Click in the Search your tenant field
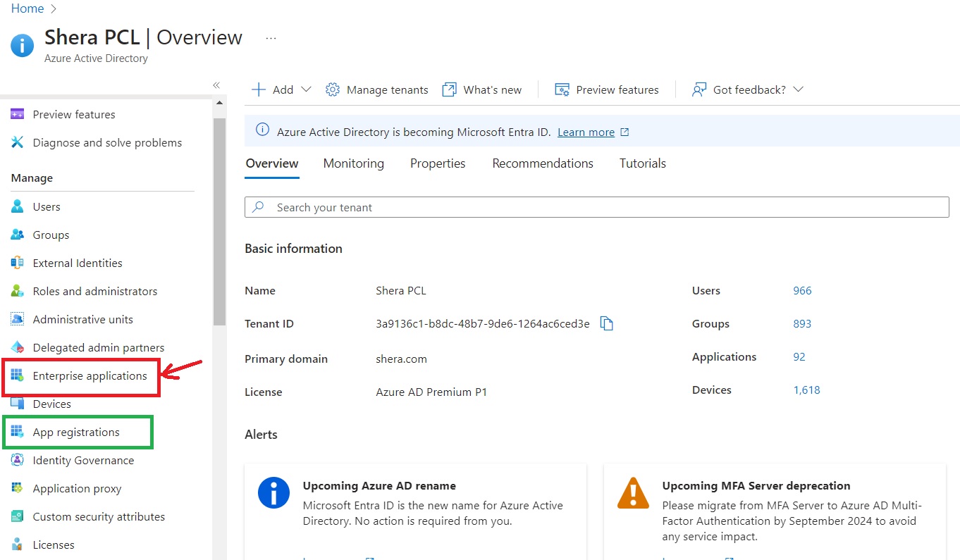 597,207
